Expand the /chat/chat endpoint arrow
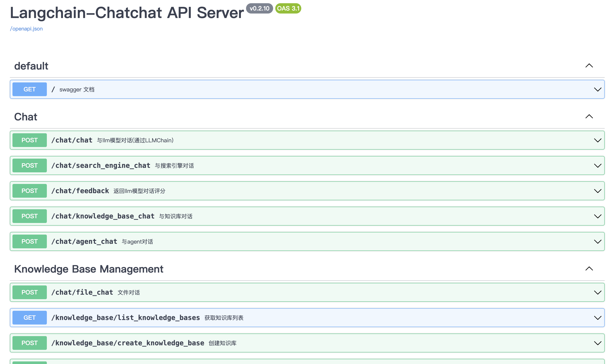615x364 pixels. 597,140
